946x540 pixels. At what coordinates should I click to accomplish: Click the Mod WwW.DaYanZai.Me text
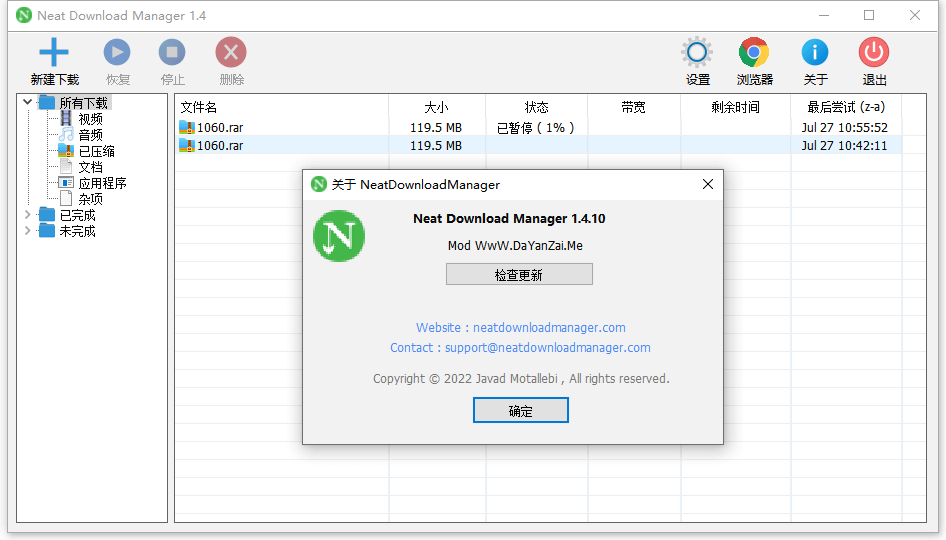[x=515, y=246]
